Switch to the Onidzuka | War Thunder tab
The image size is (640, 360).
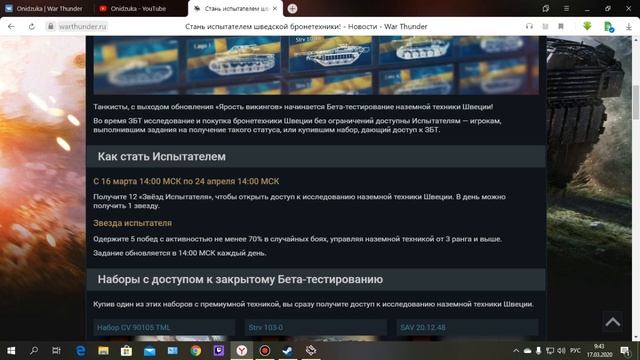pyautogui.click(x=44, y=9)
